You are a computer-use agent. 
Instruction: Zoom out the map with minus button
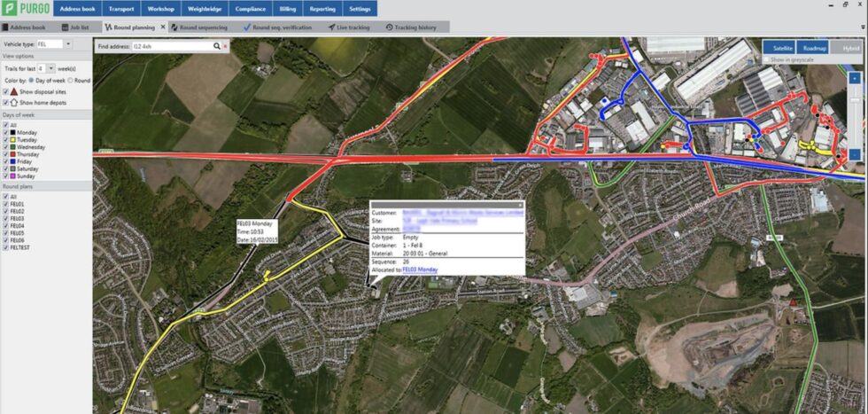click(854, 154)
